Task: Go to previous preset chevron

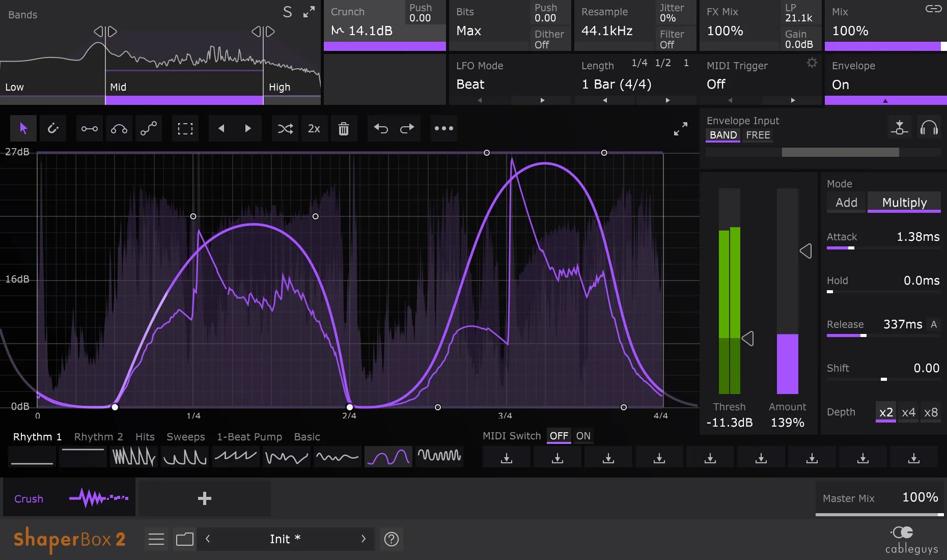Action: 208,539
